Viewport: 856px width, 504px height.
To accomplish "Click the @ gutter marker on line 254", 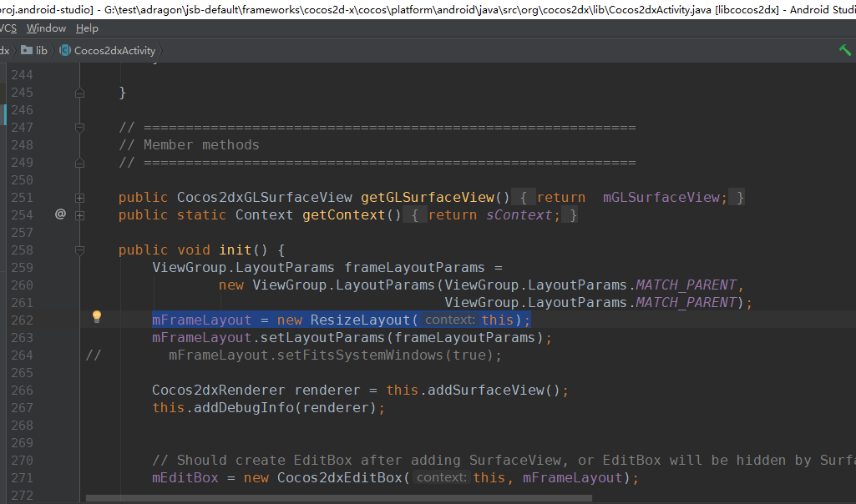I will tap(61, 214).
